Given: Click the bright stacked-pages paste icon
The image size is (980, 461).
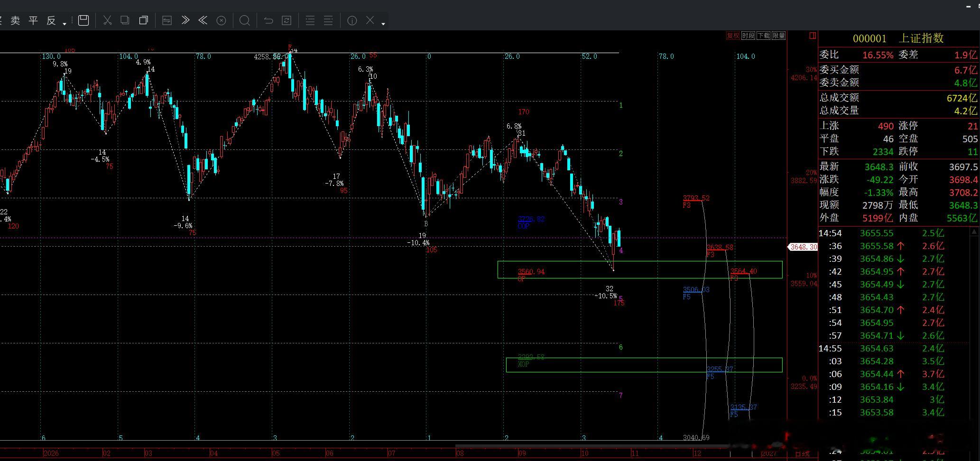Looking at the screenshot, I should (x=143, y=20).
